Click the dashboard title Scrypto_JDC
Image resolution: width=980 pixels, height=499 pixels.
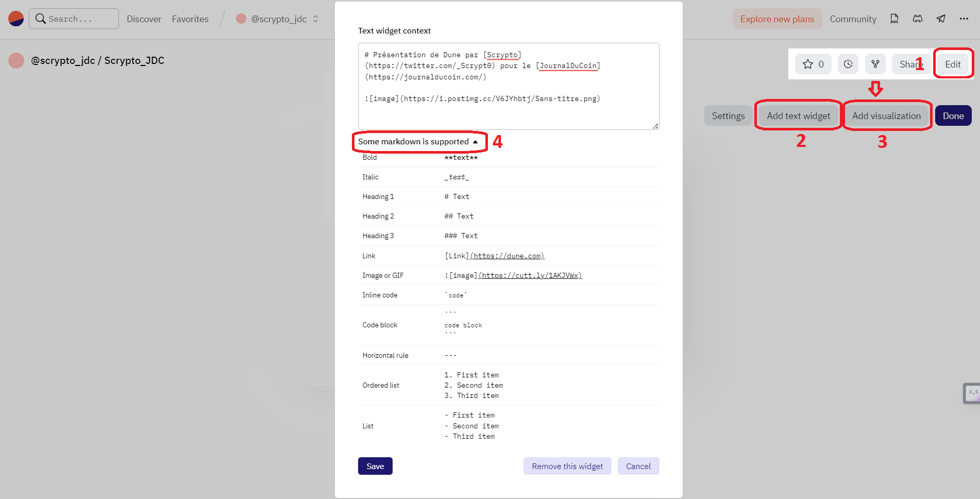(134, 60)
